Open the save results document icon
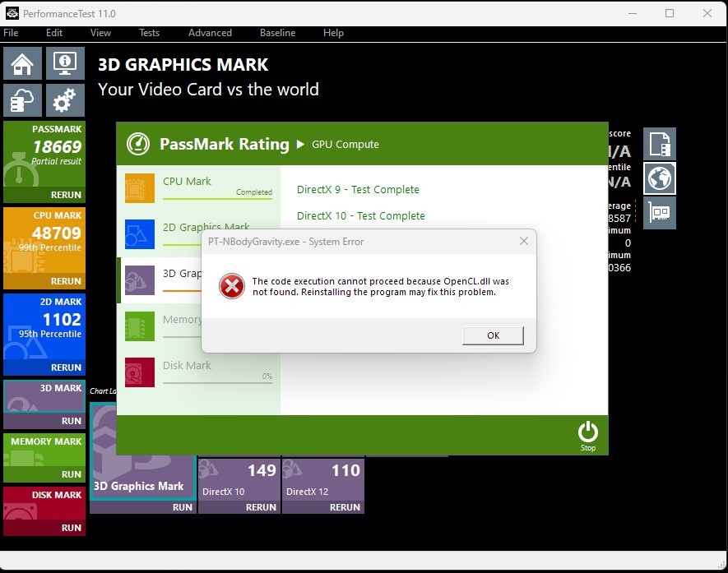728x573 pixels. (x=659, y=144)
